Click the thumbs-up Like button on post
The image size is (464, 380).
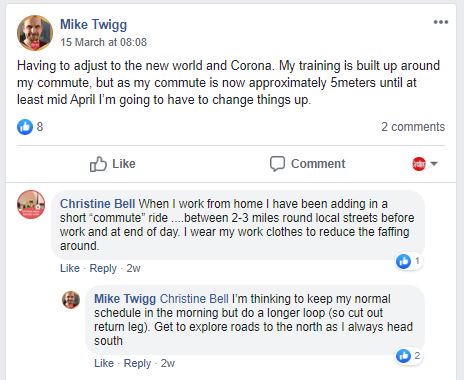point(113,164)
